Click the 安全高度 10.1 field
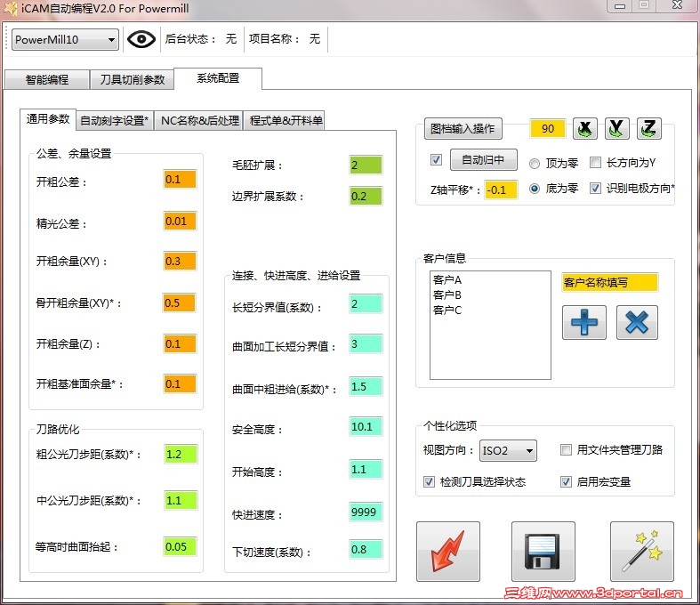Image resolution: width=700 pixels, height=605 pixels. [366, 427]
